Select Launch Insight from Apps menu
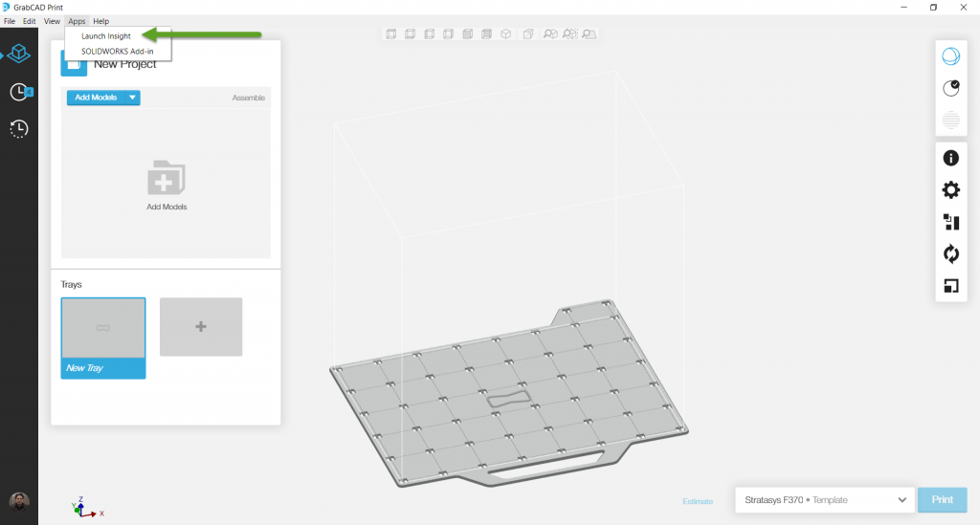 (x=106, y=36)
